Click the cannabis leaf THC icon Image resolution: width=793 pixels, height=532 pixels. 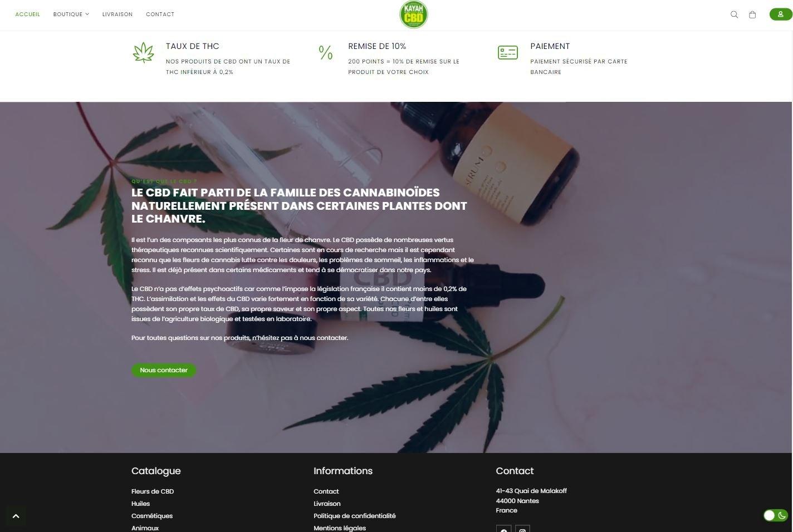click(144, 53)
